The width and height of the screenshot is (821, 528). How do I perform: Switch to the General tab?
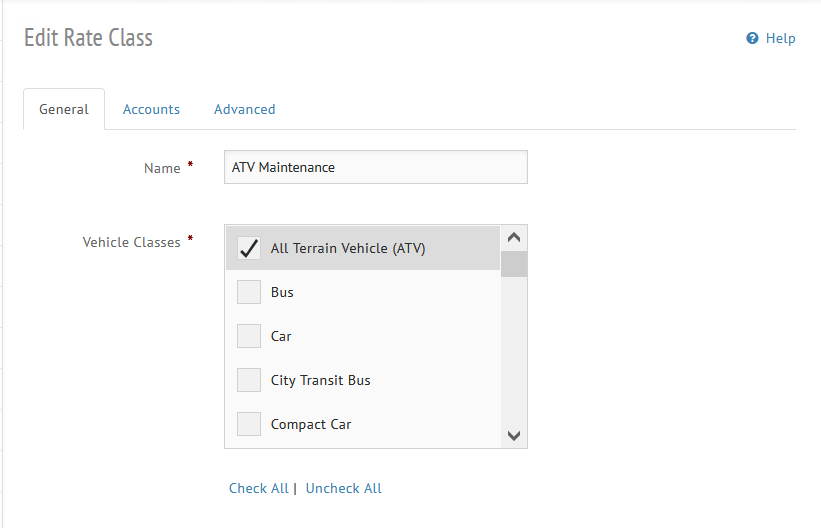[x=64, y=109]
